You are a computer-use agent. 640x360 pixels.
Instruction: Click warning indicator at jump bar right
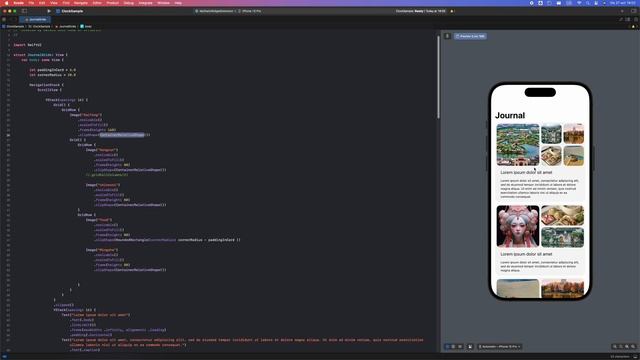[633, 26]
